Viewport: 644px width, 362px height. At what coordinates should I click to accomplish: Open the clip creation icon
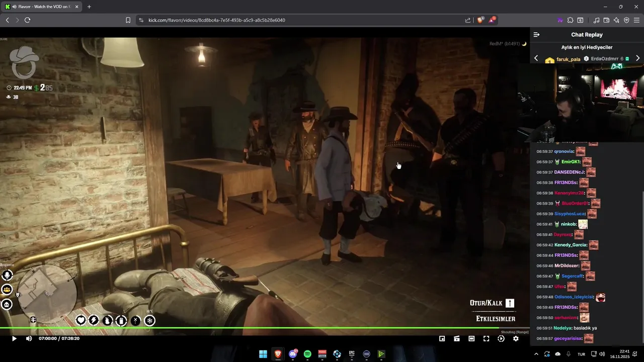click(457, 338)
